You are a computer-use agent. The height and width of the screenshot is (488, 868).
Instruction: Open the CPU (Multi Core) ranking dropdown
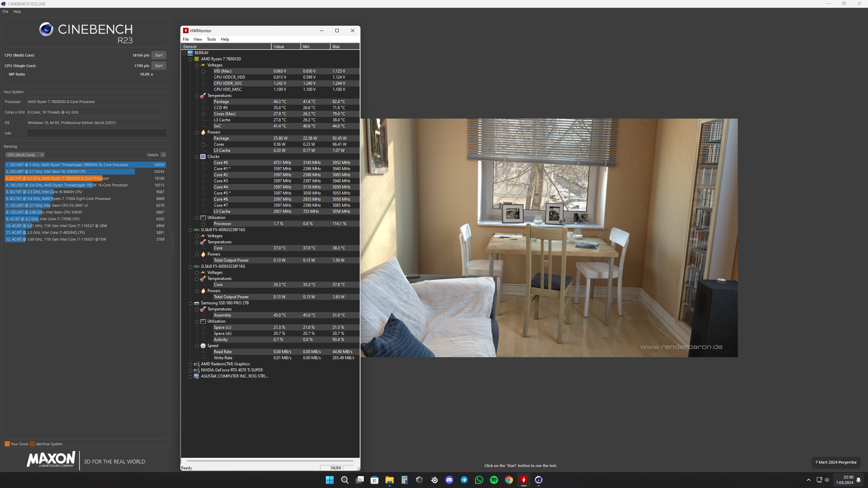coord(25,155)
